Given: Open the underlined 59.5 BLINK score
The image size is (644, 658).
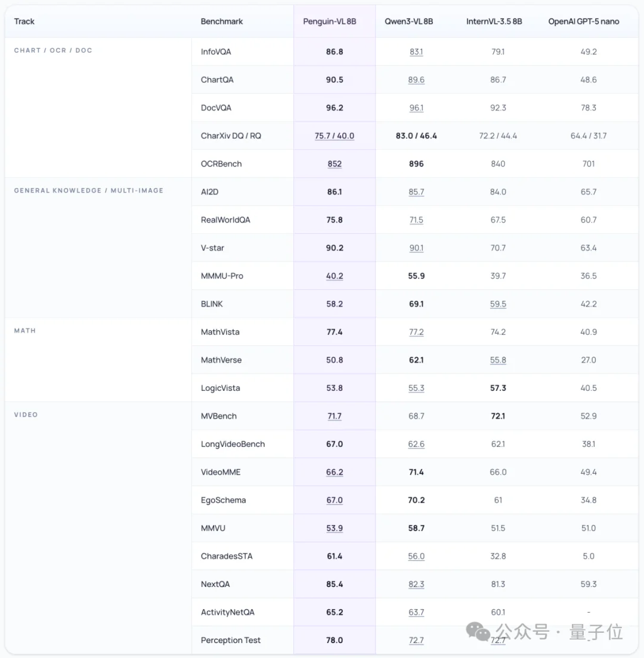Looking at the screenshot, I should (x=498, y=304).
